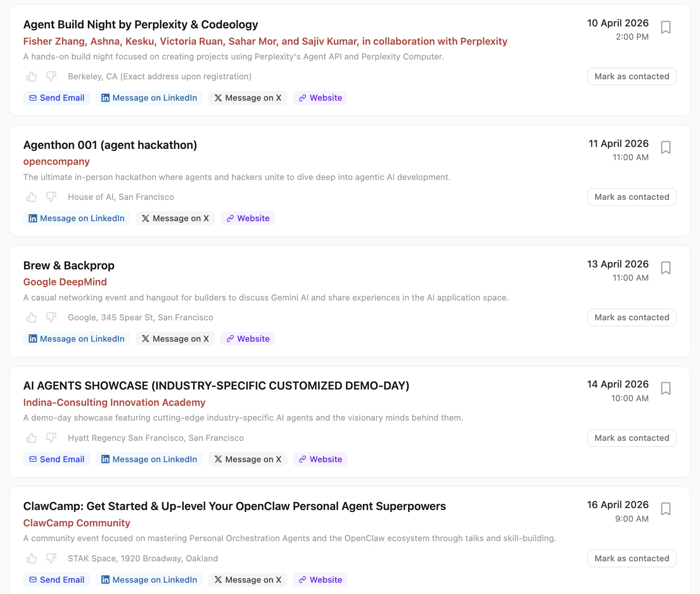Image resolution: width=700 pixels, height=594 pixels.
Task: Click the date 13 April 2026
Action: coord(618,264)
